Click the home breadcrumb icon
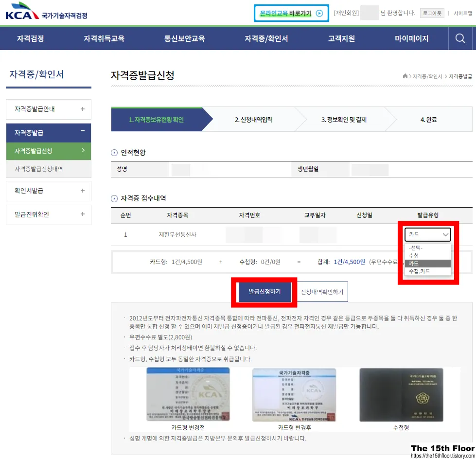Screen dimensions: 476x459 pos(405,76)
